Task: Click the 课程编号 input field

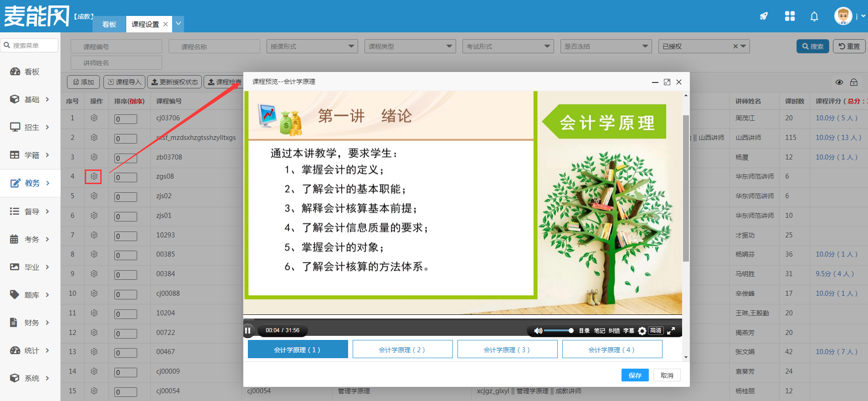Action: click(x=116, y=46)
